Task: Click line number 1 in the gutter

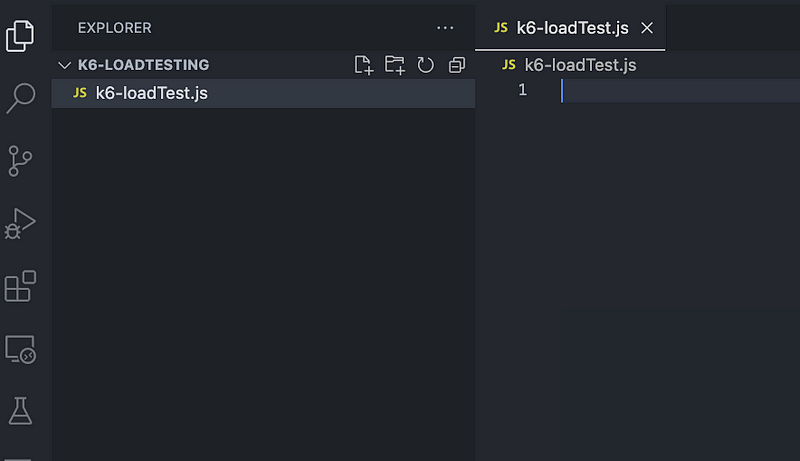Action: (x=522, y=91)
